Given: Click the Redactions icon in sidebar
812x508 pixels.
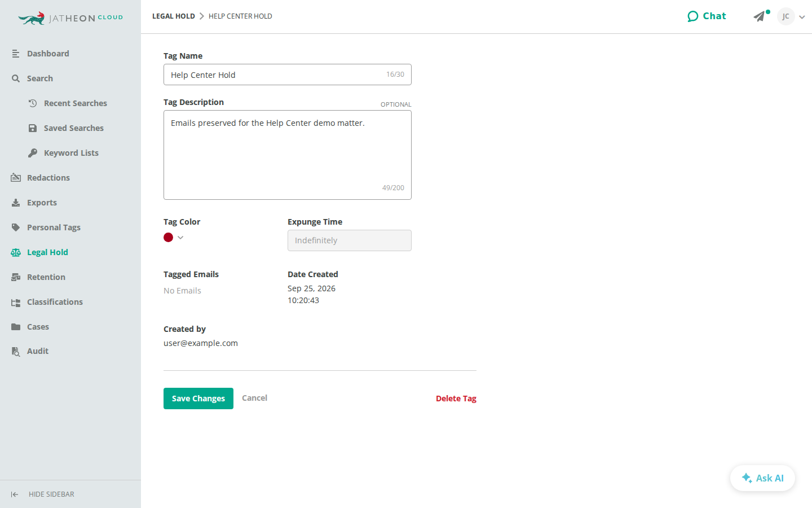Looking at the screenshot, I should [x=16, y=178].
